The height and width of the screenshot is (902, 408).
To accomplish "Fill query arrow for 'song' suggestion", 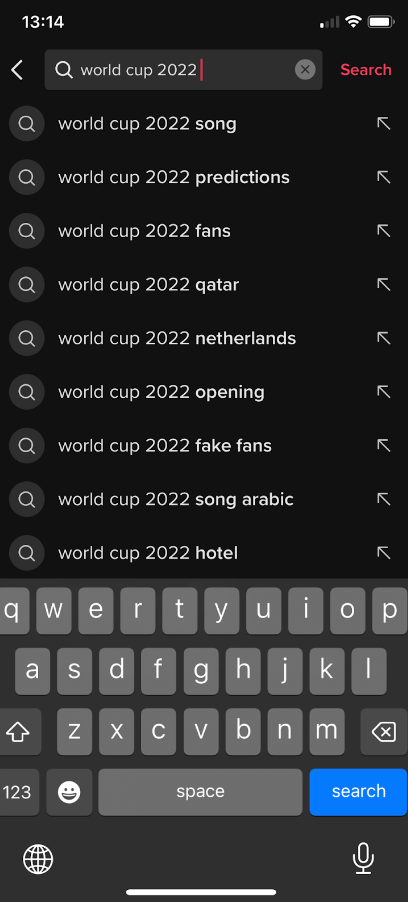I will (x=383, y=124).
